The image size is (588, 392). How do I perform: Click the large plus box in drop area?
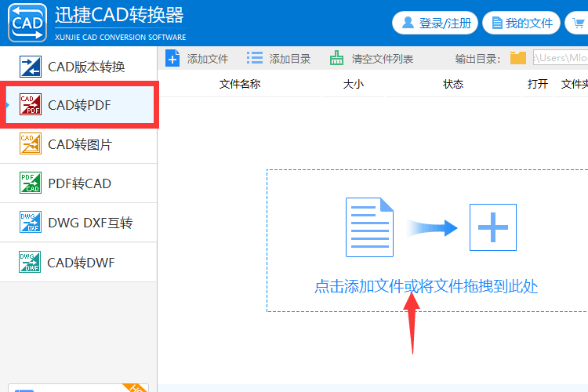(493, 227)
